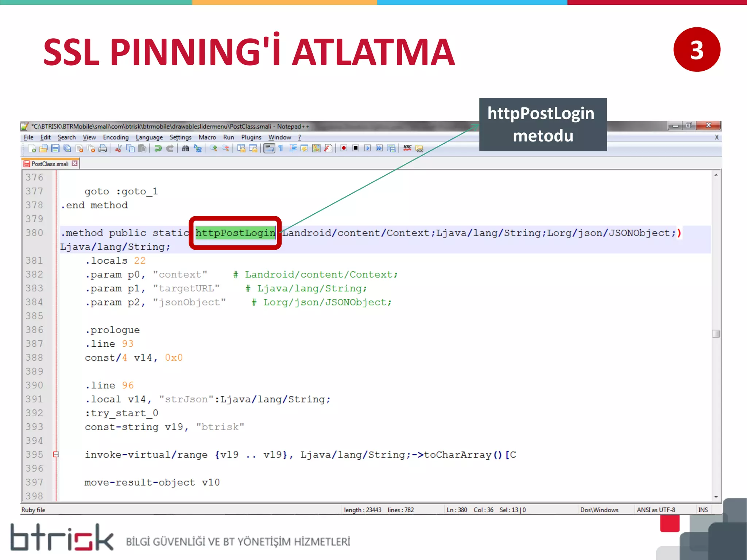Viewport: 747px width, 560px height.
Task: Start macro recording with red dot
Action: [x=344, y=148]
